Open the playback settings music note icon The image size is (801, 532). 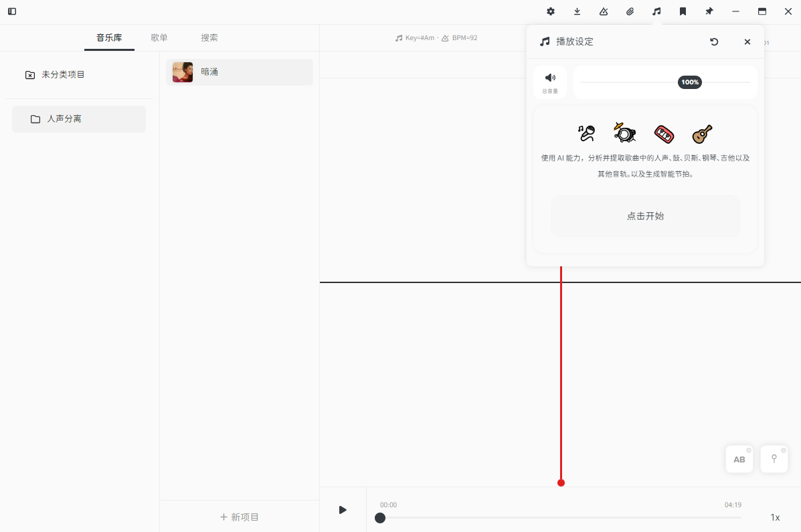pyautogui.click(x=656, y=11)
